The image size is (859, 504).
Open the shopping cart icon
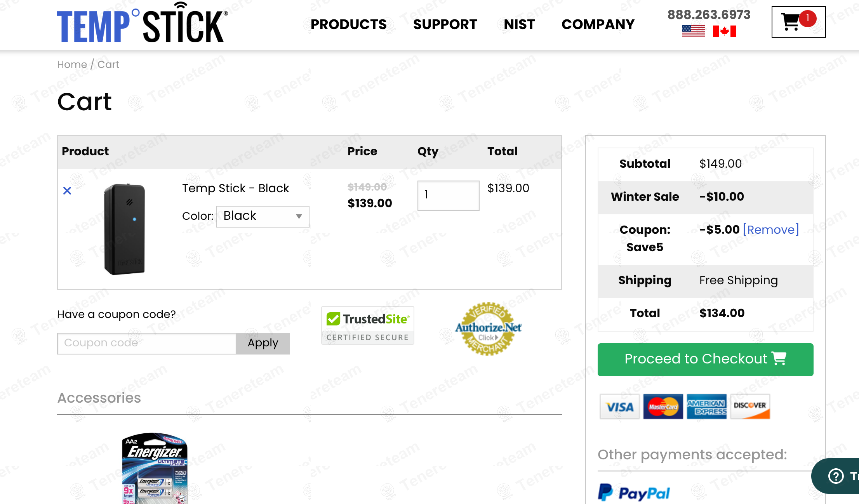798,21
